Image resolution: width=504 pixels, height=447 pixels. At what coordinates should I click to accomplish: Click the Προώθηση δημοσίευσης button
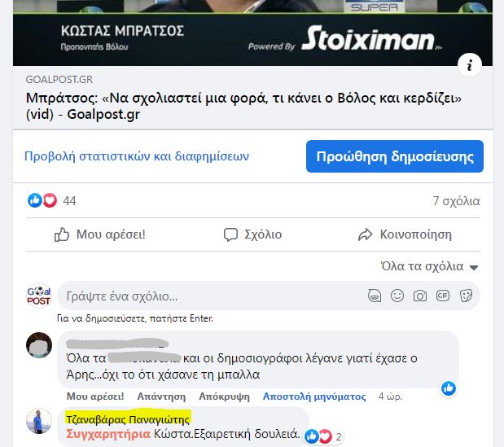pyautogui.click(x=395, y=156)
